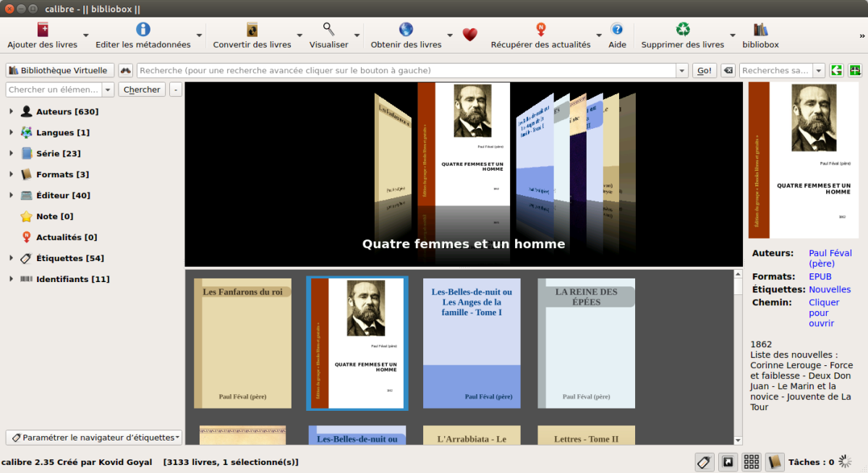The width and height of the screenshot is (868, 473).
Task: Click the Ajouter des livres toolbar icon
Action: 43,30
